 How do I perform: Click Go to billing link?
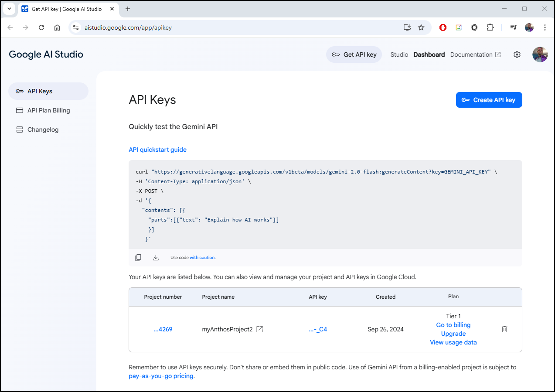tap(453, 325)
